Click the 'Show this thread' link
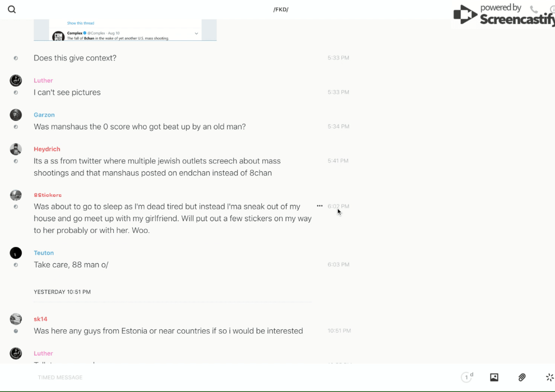Screen dimensions: 555x392 coord(81,24)
